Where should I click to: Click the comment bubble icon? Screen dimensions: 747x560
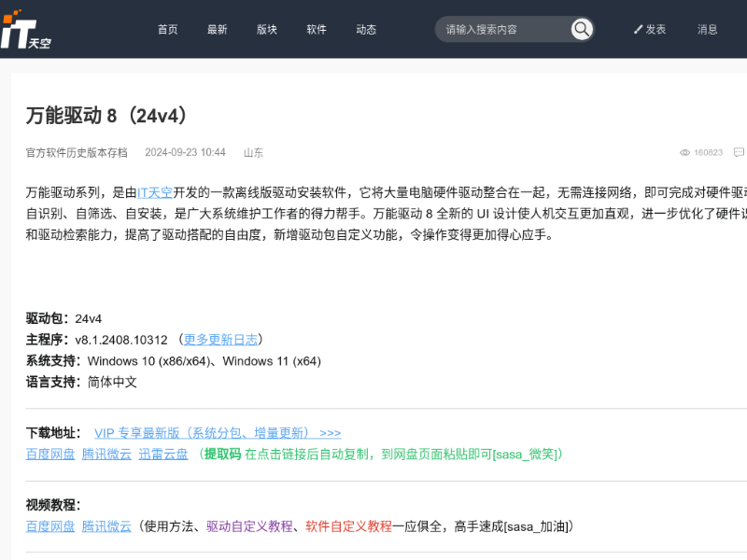(x=739, y=152)
